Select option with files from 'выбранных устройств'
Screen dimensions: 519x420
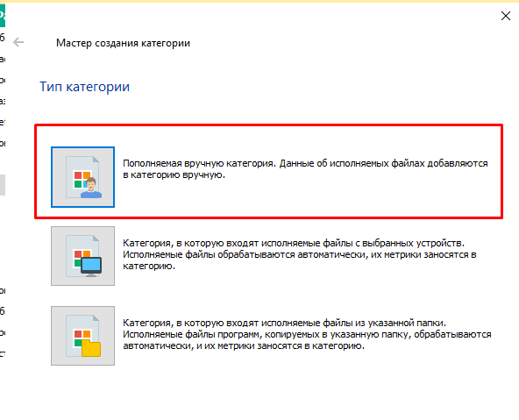tap(300, 254)
